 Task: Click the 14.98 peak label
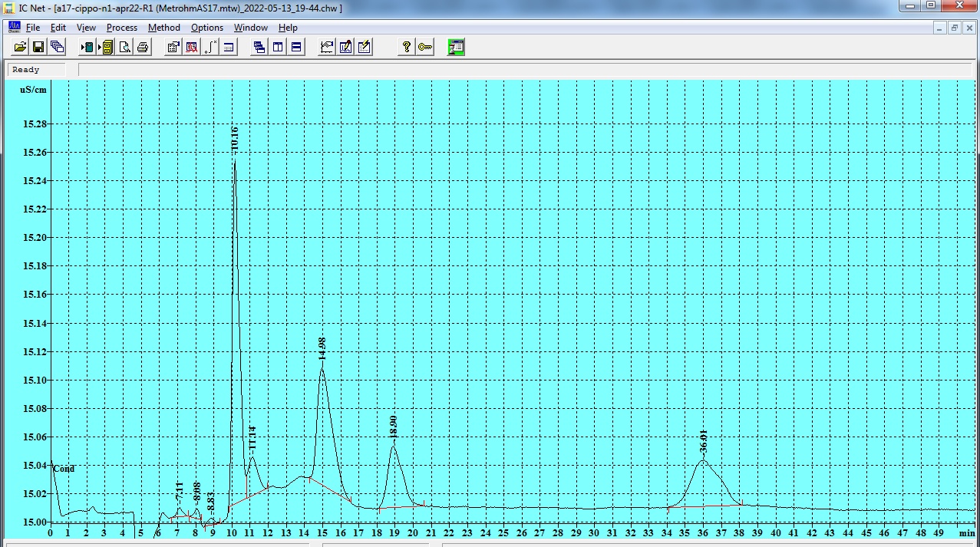(x=322, y=348)
